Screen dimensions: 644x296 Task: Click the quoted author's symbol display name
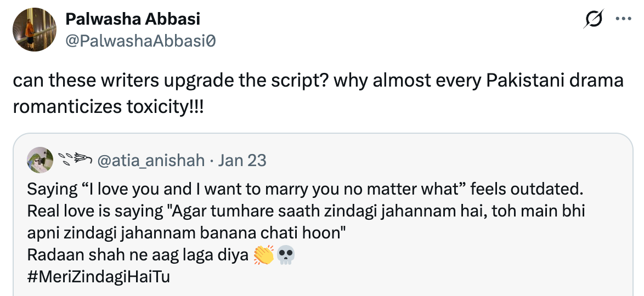tap(75, 161)
